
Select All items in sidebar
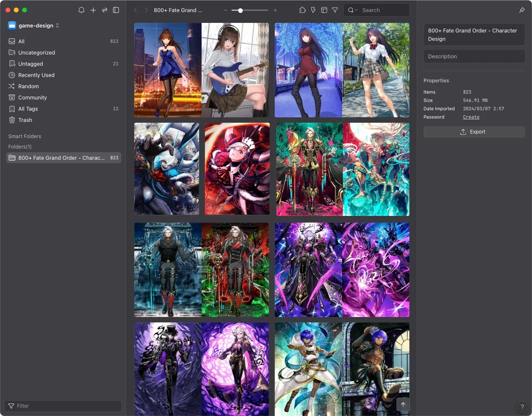pos(64,41)
